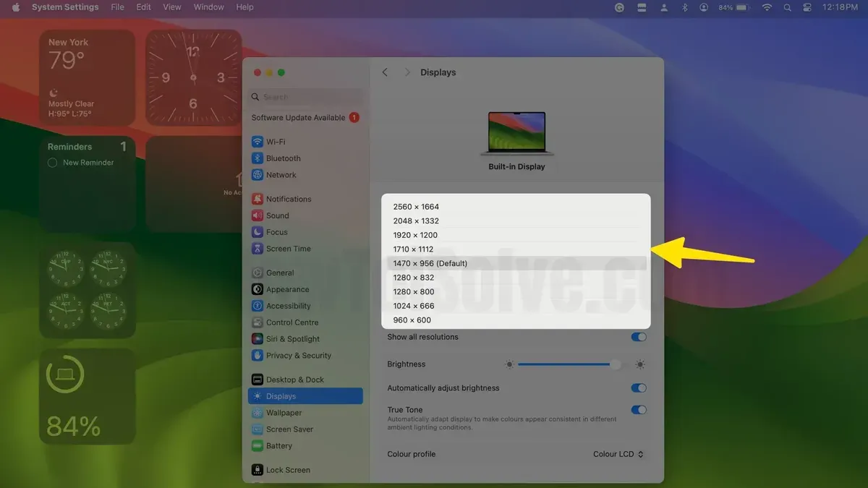
Task: Open Control Centre icon in sidebar
Action: pyautogui.click(x=257, y=322)
